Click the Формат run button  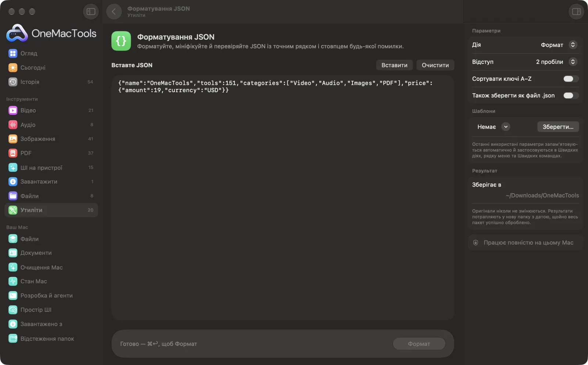click(419, 344)
